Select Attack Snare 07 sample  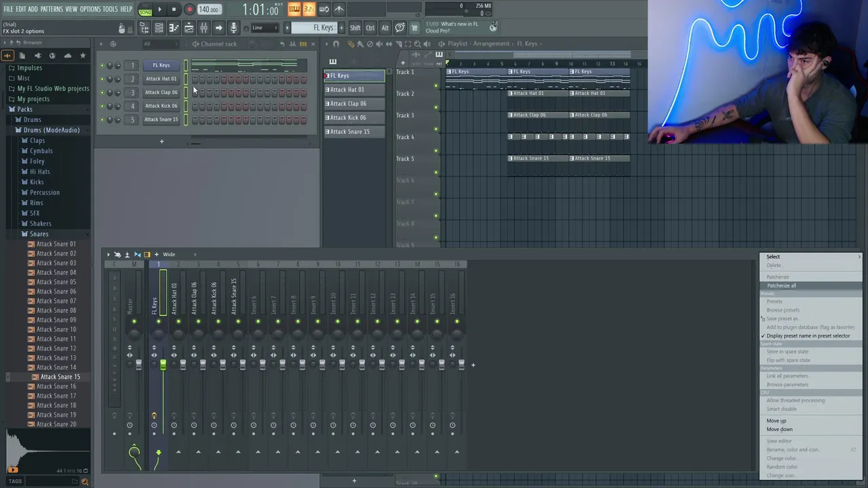click(x=56, y=301)
